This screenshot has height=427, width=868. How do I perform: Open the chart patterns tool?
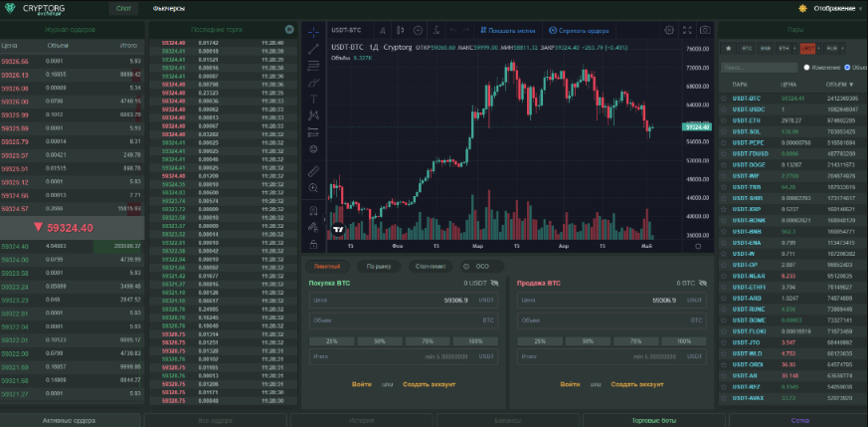(x=313, y=115)
